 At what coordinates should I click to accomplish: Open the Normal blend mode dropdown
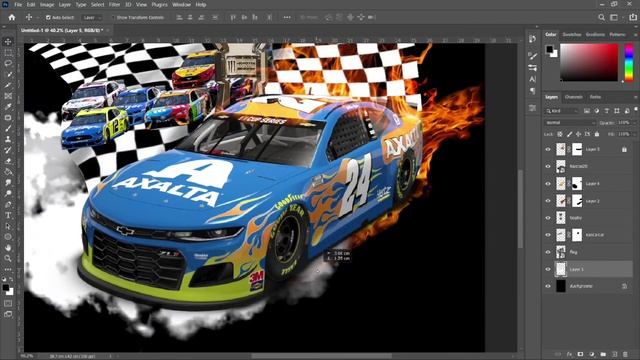click(x=569, y=122)
